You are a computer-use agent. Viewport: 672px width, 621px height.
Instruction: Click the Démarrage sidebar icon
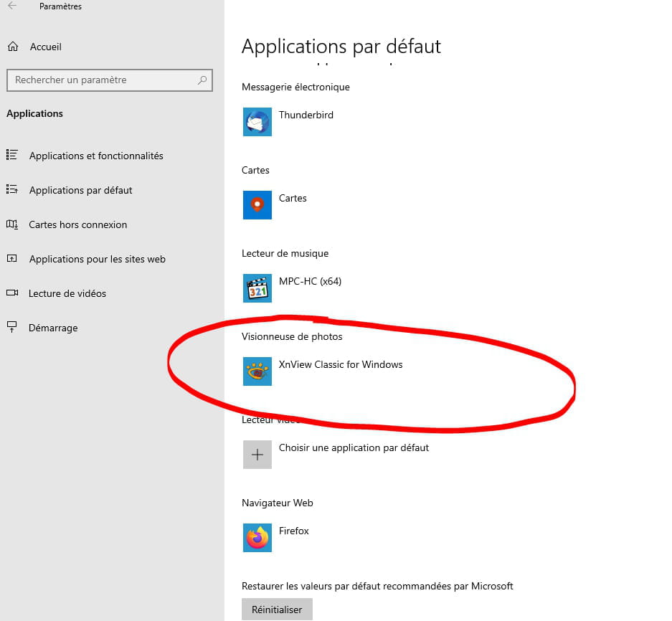[x=12, y=328]
